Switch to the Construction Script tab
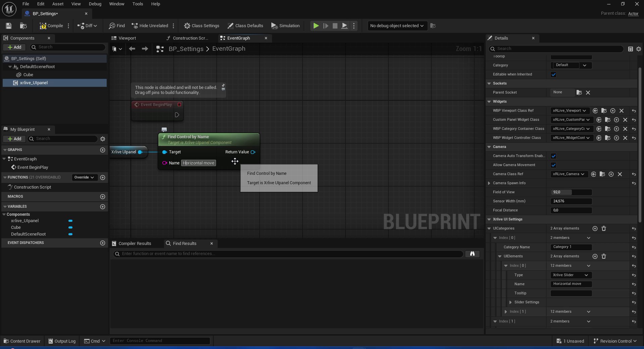 [x=190, y=38]
